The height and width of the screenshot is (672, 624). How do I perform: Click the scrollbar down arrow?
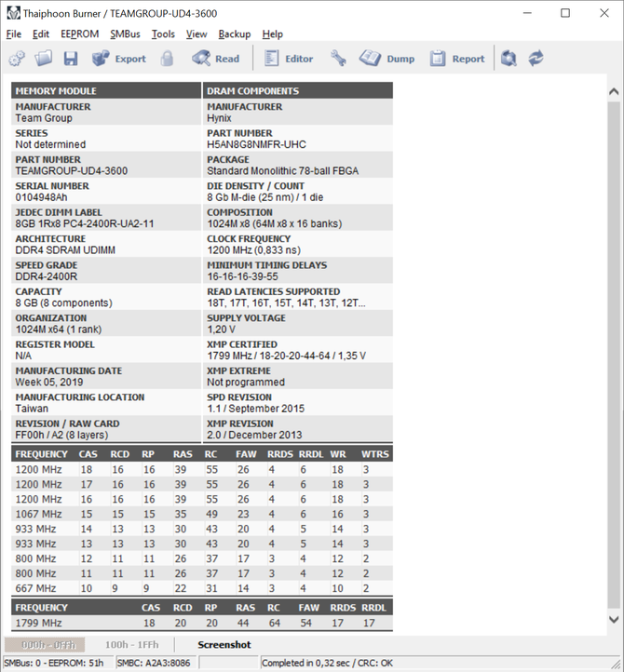click(x=614, y=619)
